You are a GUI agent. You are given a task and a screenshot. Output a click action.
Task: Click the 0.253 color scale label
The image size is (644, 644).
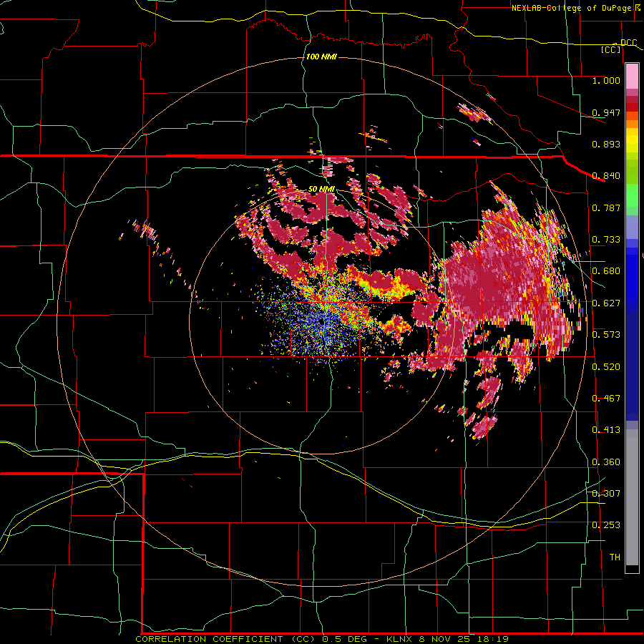pyautogui.click(x=606, y=525)
